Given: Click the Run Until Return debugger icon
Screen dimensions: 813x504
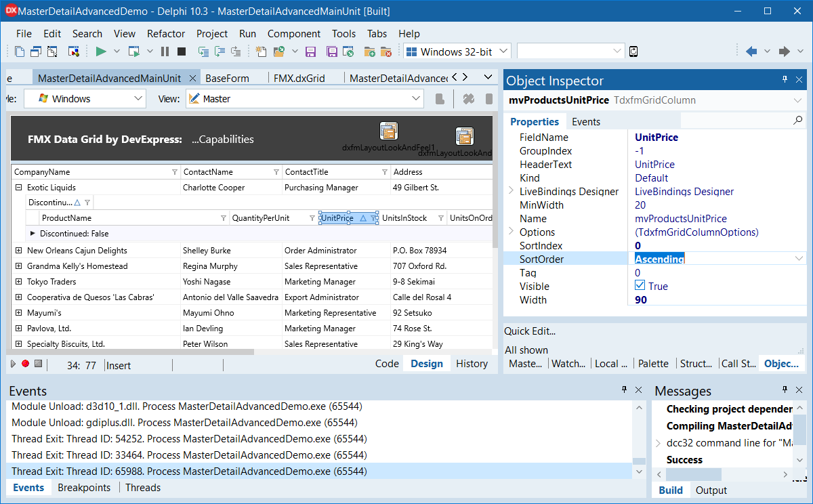Looking at the screenshot, I should point(236,51).
